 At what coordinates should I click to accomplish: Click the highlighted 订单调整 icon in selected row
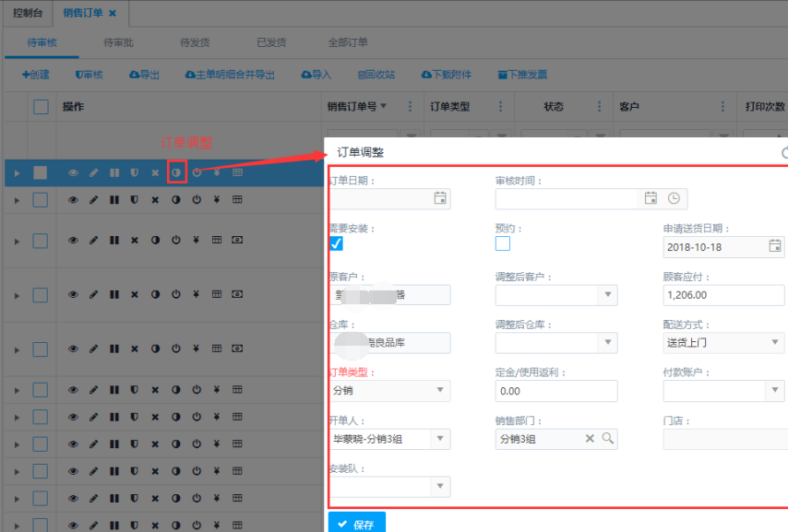176,172
